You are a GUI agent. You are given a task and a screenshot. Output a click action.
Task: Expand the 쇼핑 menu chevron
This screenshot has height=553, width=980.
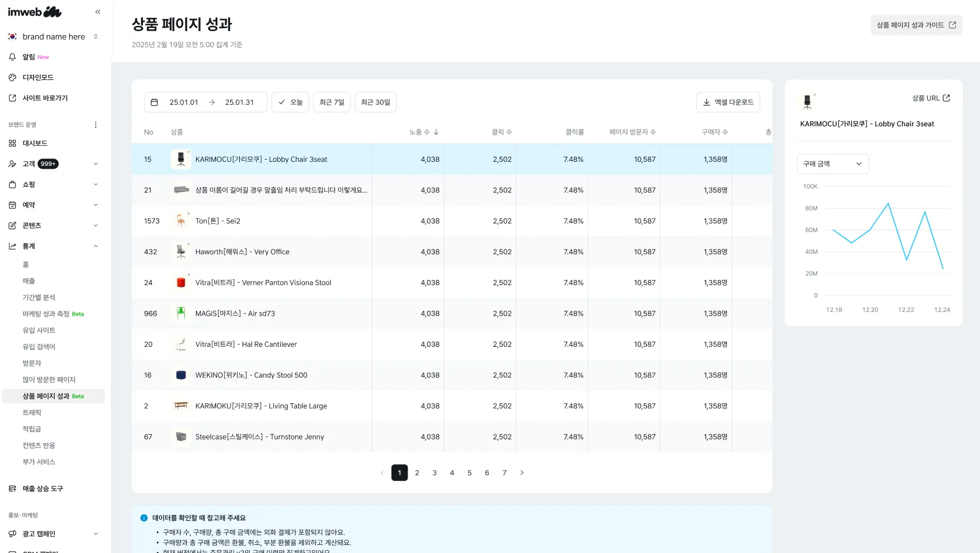point(96,184)
